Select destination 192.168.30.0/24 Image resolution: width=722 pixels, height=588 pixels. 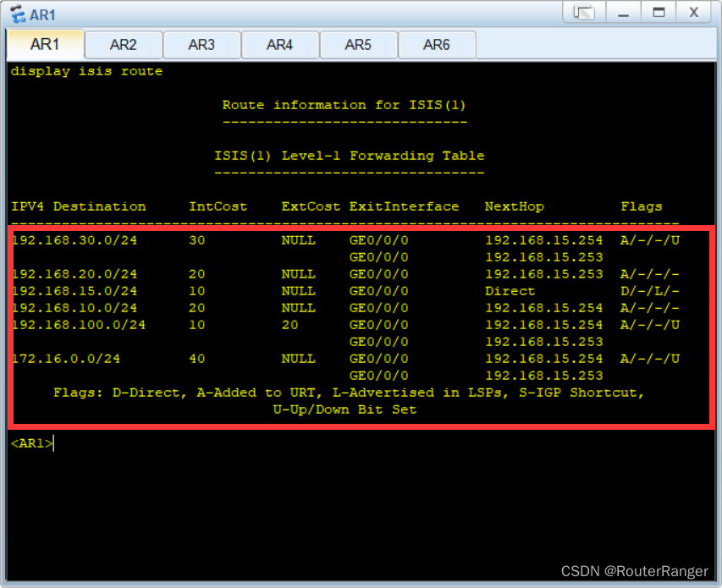(74, 240)
